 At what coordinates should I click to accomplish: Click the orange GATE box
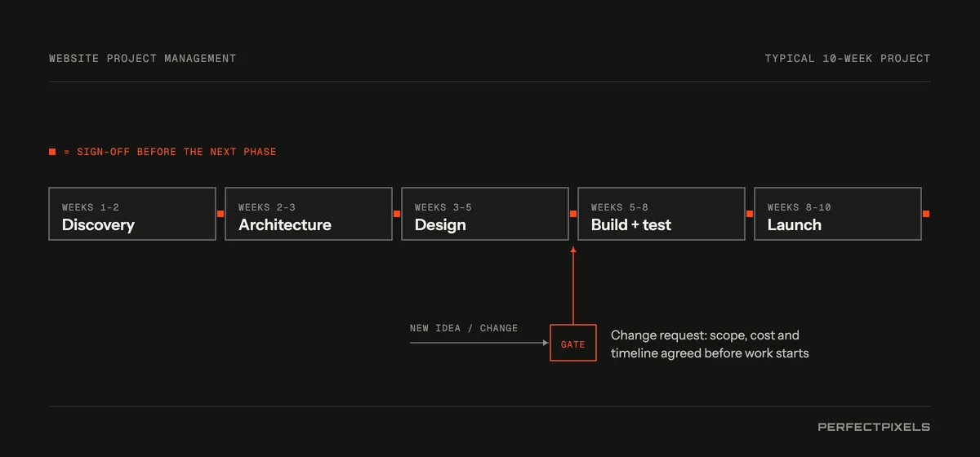tap(573, 343)
